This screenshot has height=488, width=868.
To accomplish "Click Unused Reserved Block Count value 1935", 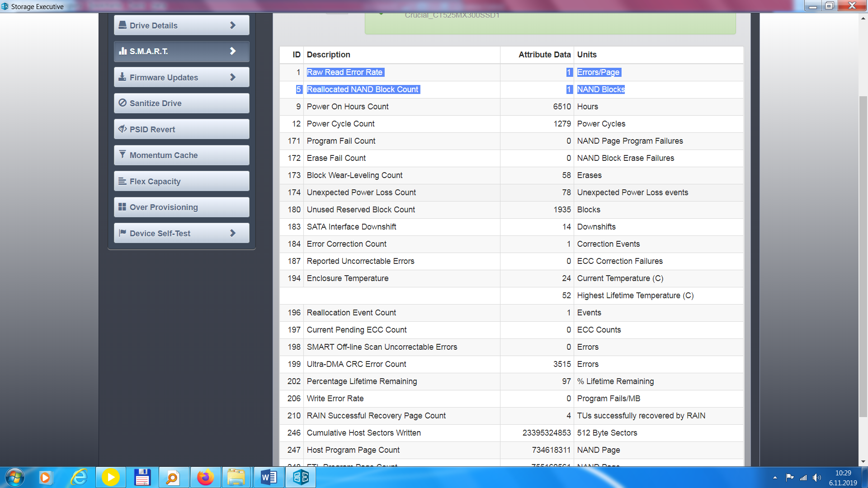I will [x=562, y=210].
